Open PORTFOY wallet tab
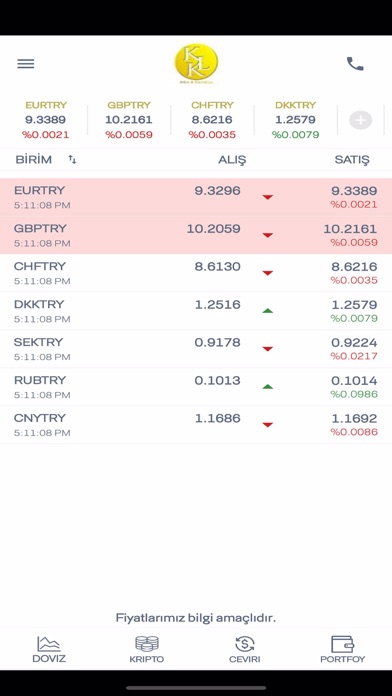The image size is (392, 696). coord(343,649)
